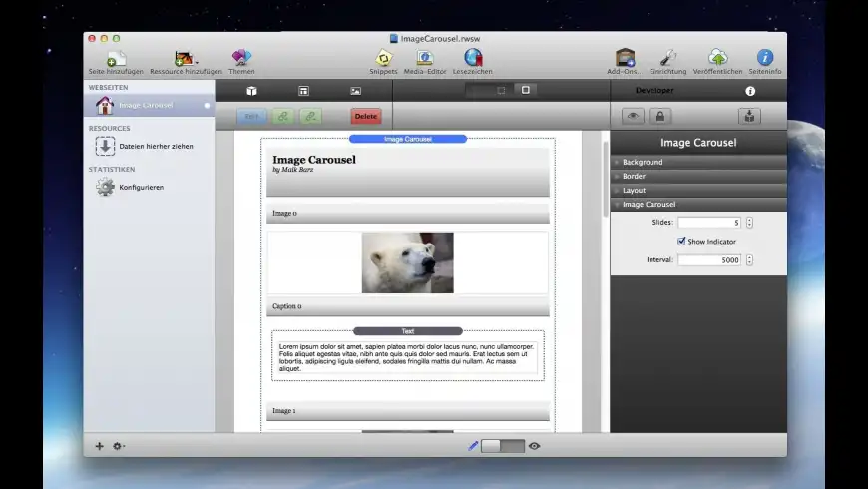Click the Interval stepper arrows
The width and height of the screenshot is (868, 489).
coord(749,259)
